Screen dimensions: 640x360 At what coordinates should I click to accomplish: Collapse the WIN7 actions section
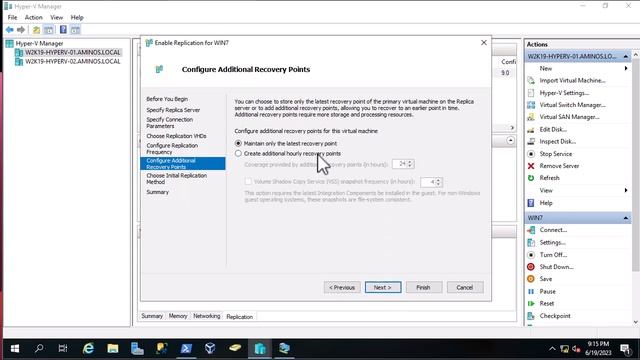coord(626,218)
